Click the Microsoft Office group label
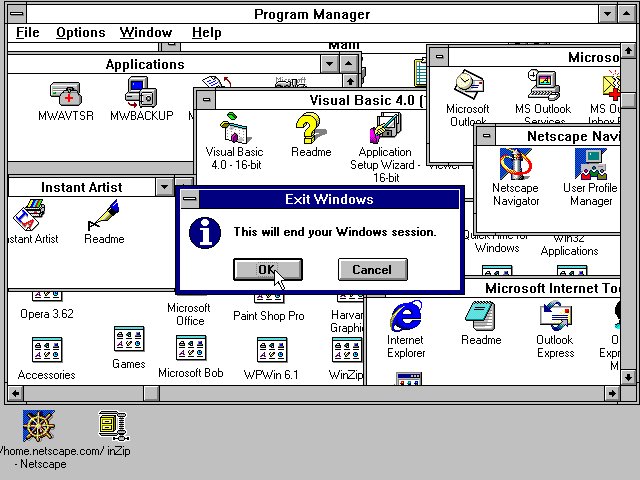This screenshot has width=640, height=480. click(x=189, y=314)
